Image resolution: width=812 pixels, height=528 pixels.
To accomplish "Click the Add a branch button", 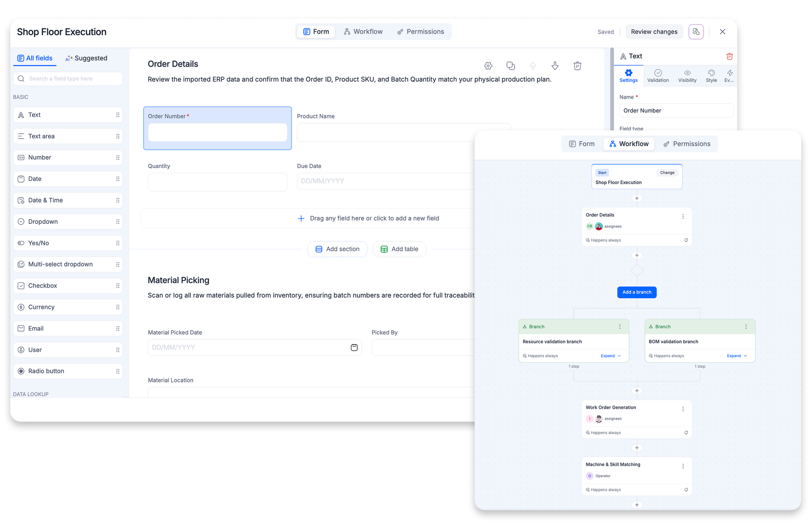I will pyautogui.click(x=636, y=292).
